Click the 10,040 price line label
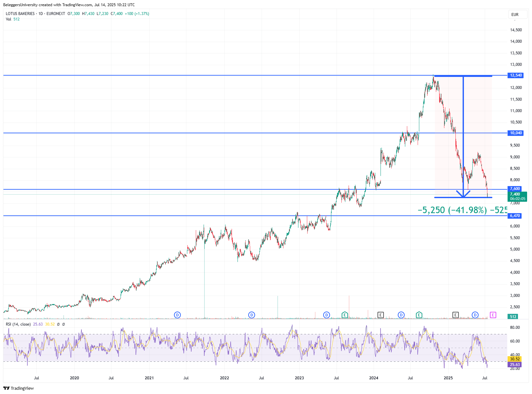Viewport: 532px width, 394px height. click(x=516, y=133)
